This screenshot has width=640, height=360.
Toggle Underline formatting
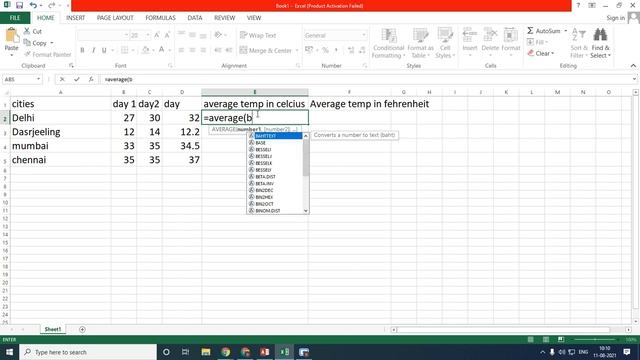click(104, 50)
